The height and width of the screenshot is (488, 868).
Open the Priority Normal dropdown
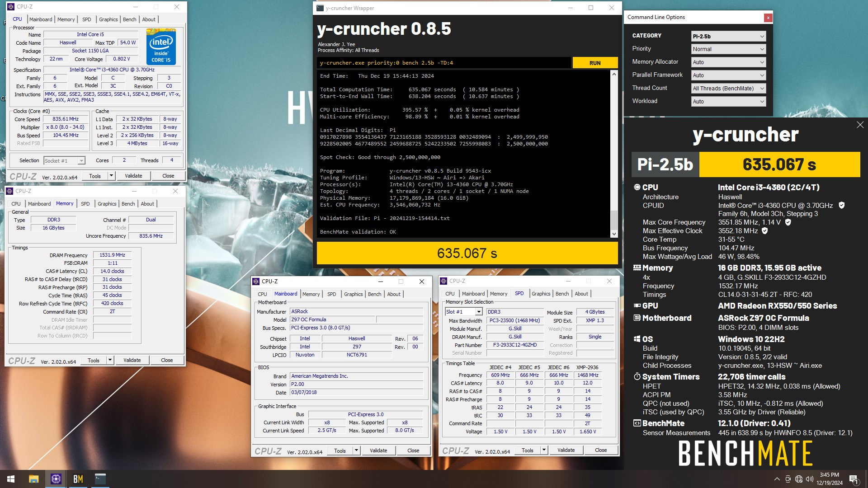(x=728, y=49)
